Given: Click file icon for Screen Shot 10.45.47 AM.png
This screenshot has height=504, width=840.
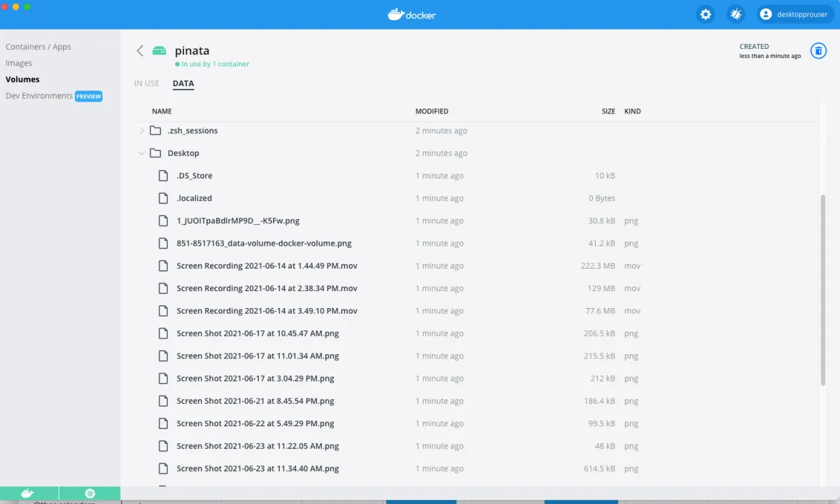Looking at the screenshot, I should click(163, 333).
